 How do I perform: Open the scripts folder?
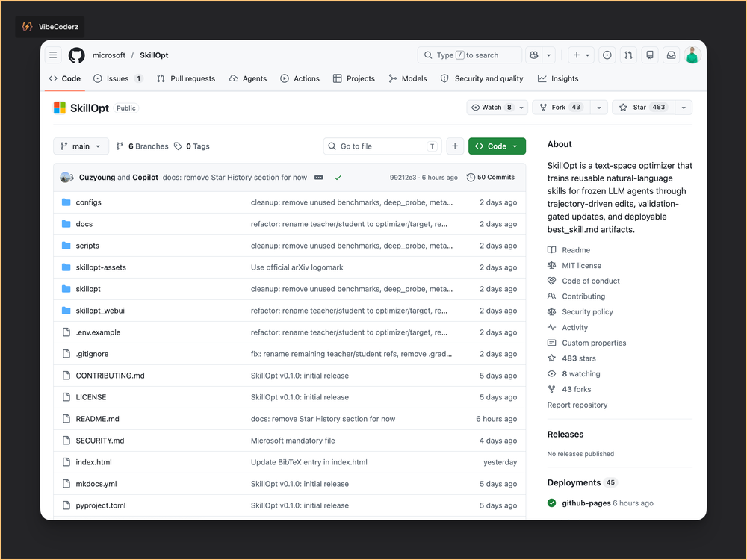[x=87, y=246]
